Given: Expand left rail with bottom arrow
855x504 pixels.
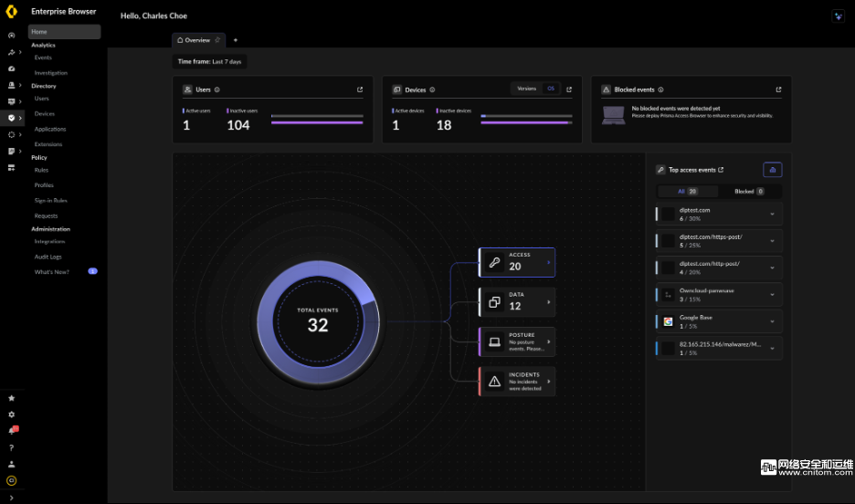Looking at the screenshot, I should tap(12, 498).
